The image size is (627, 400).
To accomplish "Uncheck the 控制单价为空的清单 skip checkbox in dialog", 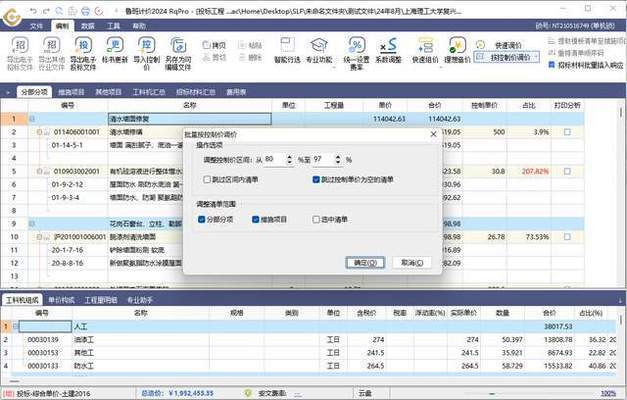I will (x=316, y=180).
